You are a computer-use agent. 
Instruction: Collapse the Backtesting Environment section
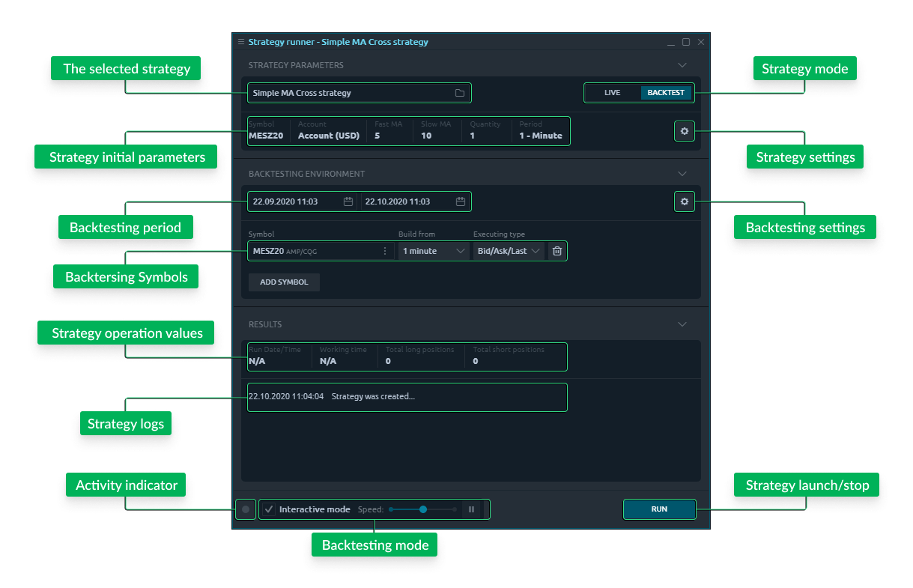click(x=682, y=174)
